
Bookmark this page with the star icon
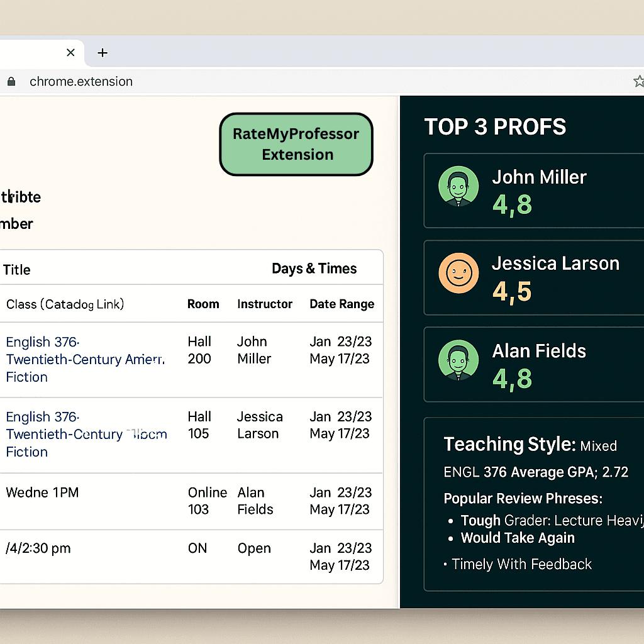pos(638,81)
